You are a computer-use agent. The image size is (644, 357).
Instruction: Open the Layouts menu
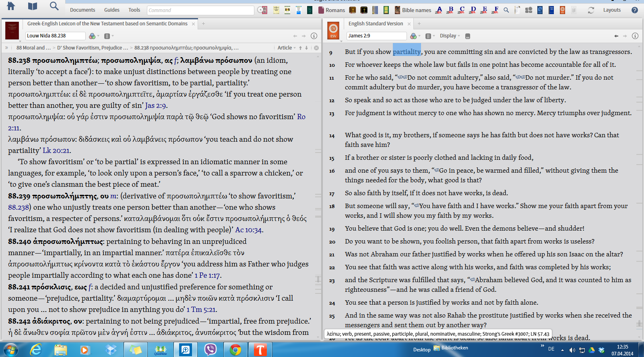tap(612, 10)
